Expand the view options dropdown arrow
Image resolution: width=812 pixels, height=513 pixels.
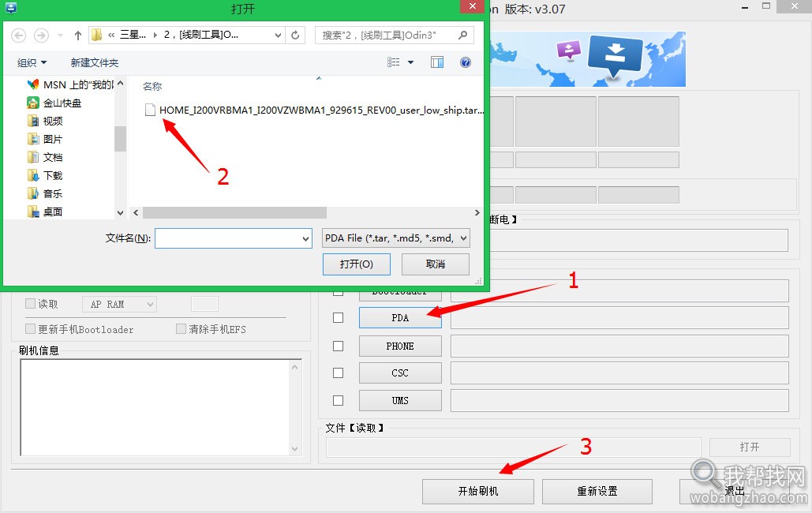(411, 62)
